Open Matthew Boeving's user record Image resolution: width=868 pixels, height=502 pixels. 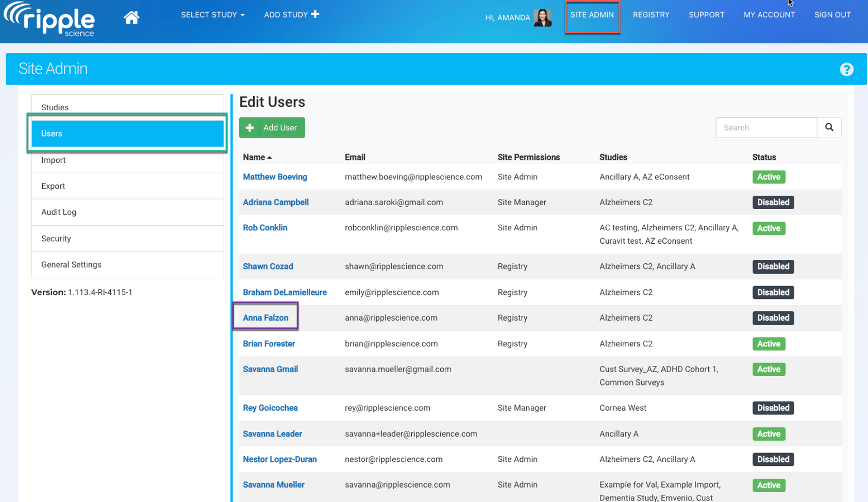(275, 177)
